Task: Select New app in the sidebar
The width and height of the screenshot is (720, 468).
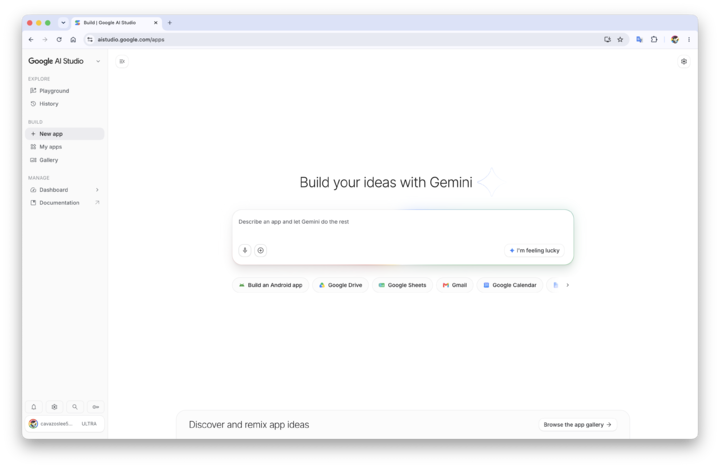Action: tap(65, 134)
